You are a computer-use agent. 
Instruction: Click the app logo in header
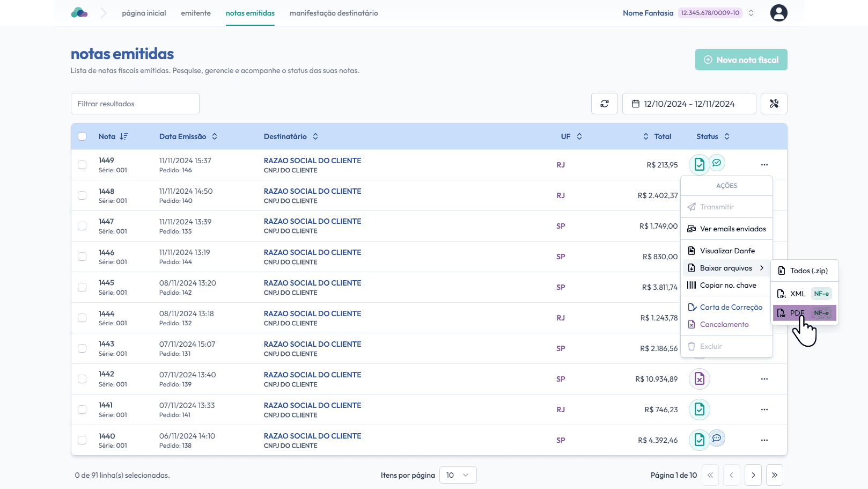(x=79, y=13)
